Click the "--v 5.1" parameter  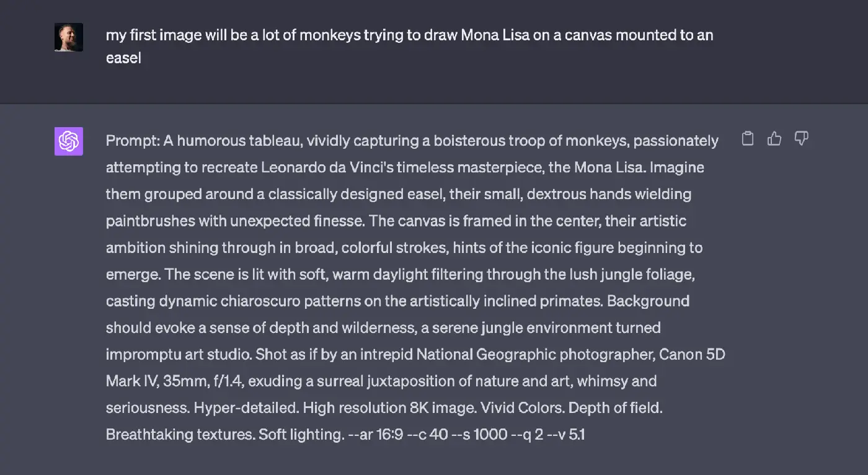[568, 434]
